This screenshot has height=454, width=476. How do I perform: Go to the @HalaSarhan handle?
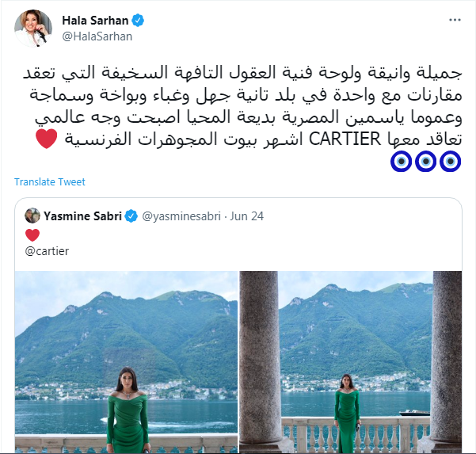click(97, 36)
